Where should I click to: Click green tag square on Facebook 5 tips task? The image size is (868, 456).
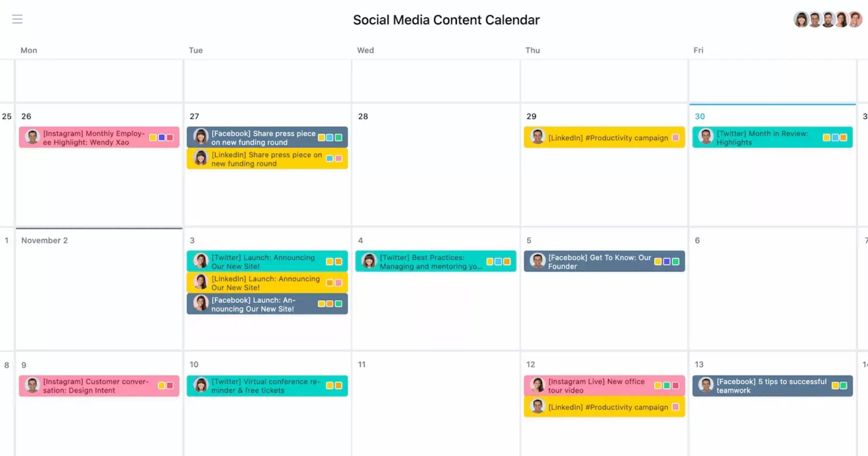pos(843,385)
